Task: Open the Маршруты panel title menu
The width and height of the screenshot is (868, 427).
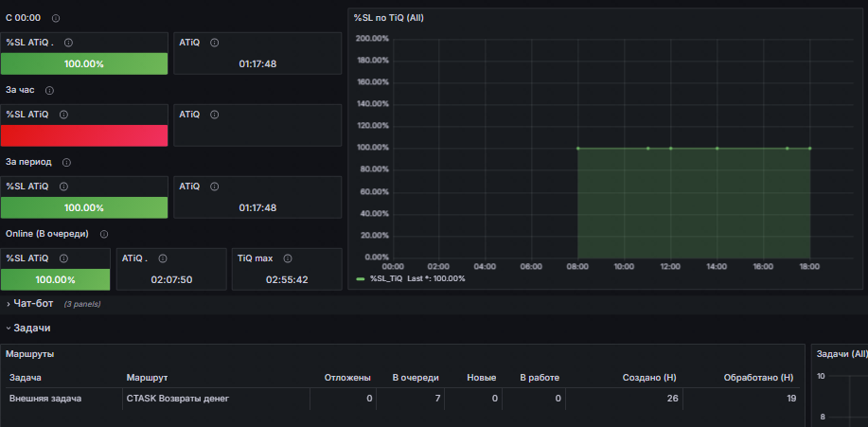Action: (30, 353)
